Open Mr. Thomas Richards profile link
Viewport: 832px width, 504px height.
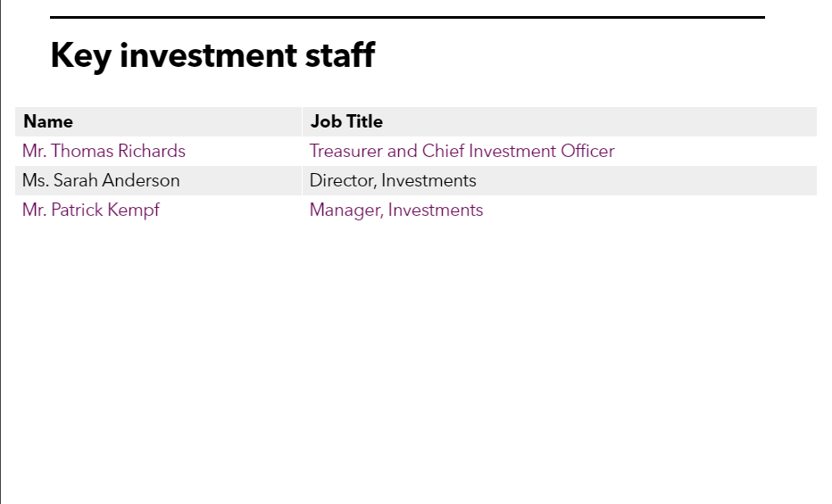(x=104, y=151)
